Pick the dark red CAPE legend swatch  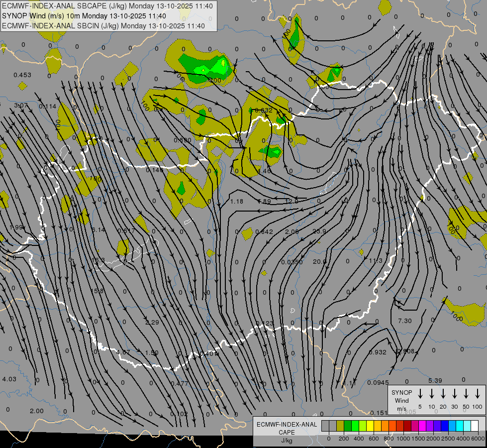(407, 426)
